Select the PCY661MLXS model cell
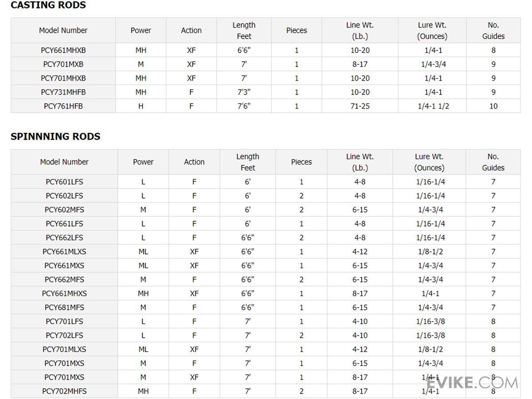The height and width of the screenshot is (399, 532). (64, 251)
